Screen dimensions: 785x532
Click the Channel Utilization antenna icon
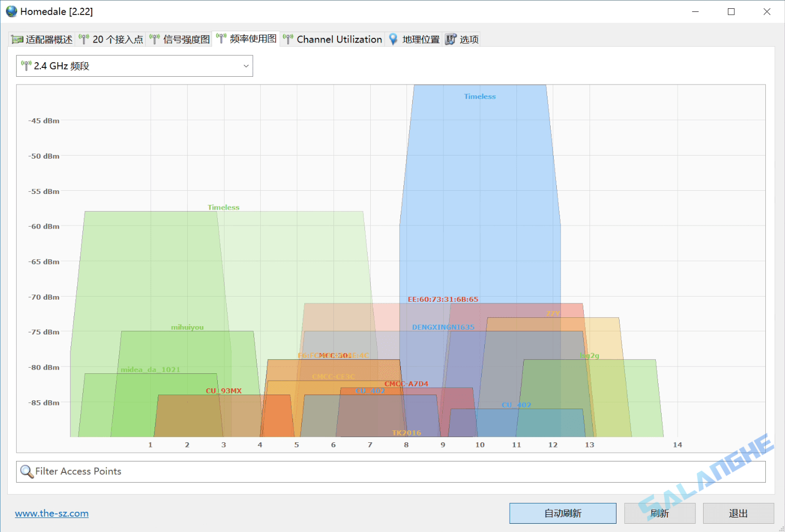tap(288, 39)
